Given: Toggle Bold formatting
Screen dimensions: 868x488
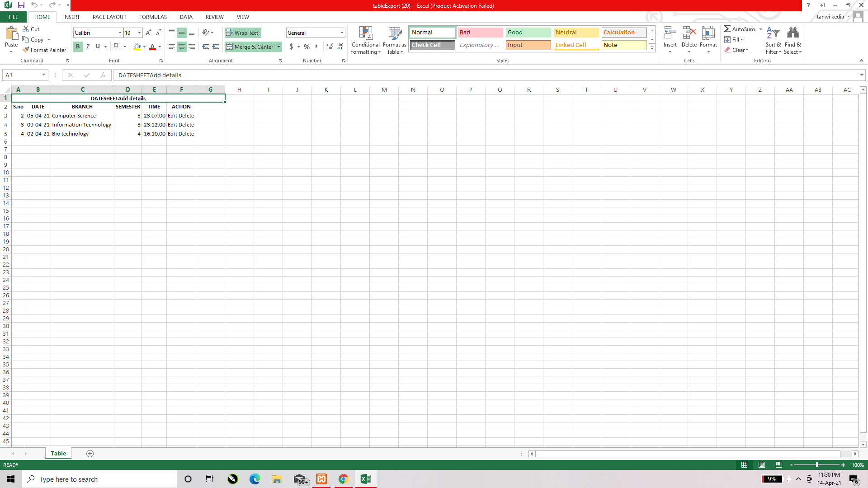Looking at the screenshot, I should pos(78,47).
